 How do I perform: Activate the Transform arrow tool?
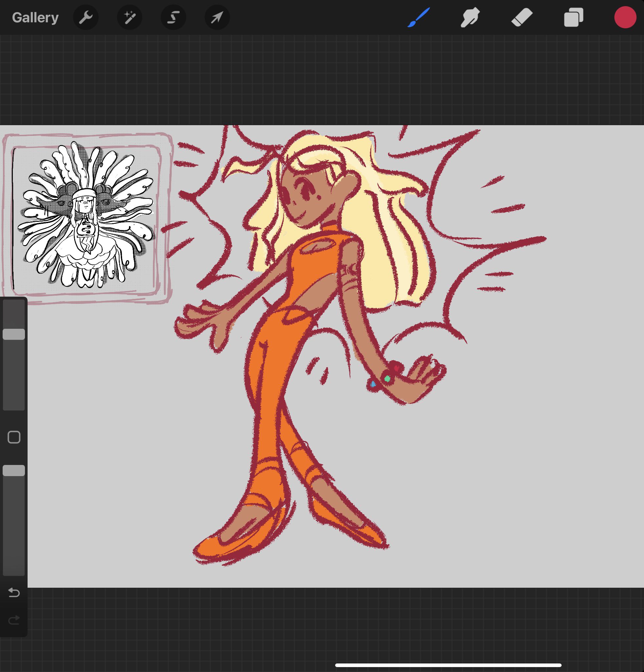click(217, 17)
